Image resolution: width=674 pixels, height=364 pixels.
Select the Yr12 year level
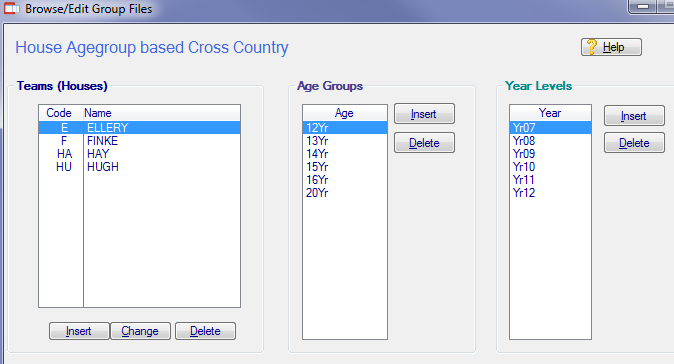(x=550, y=193)
